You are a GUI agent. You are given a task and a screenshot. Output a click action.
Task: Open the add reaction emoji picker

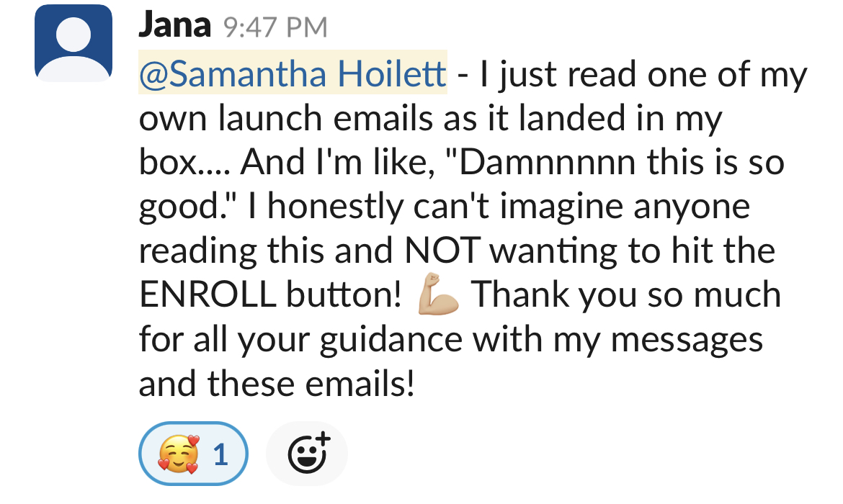pos(307,454)
